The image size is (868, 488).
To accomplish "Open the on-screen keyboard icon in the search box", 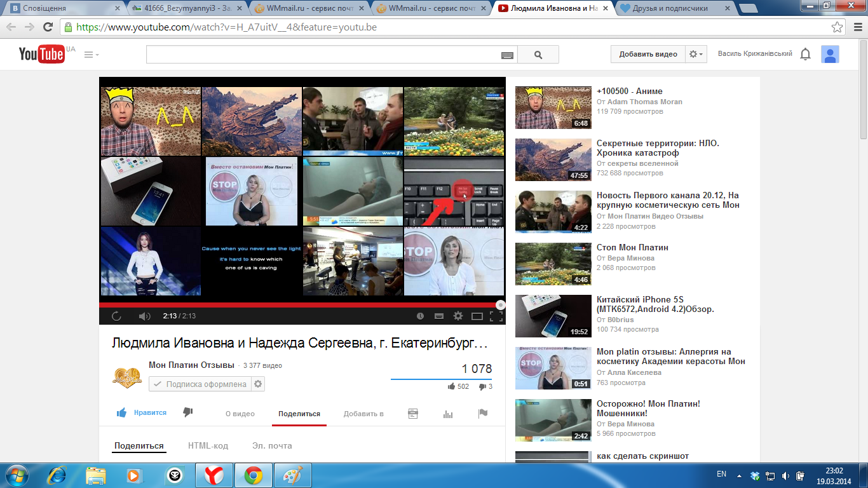I will (x=507, y=55).
